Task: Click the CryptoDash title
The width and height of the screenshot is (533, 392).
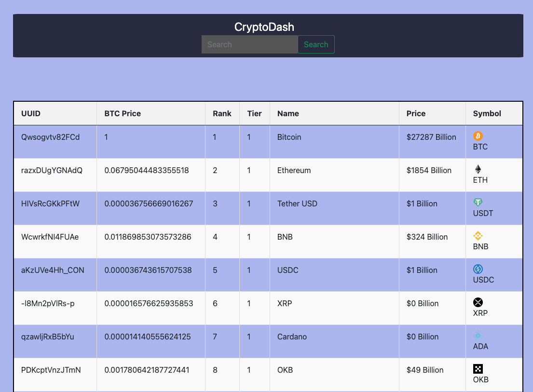Action: pyautogui.click(x=264, y=27)
